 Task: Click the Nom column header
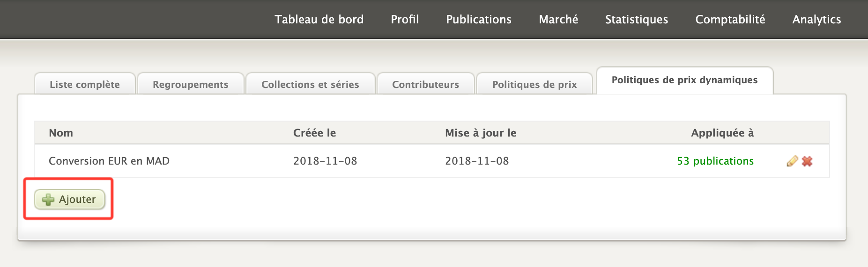pos(61,133)
